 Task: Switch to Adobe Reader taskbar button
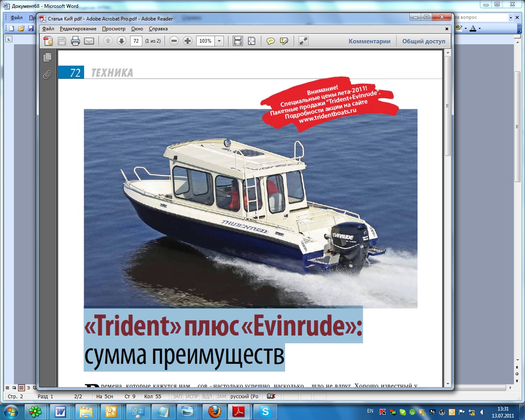point(239,412)
